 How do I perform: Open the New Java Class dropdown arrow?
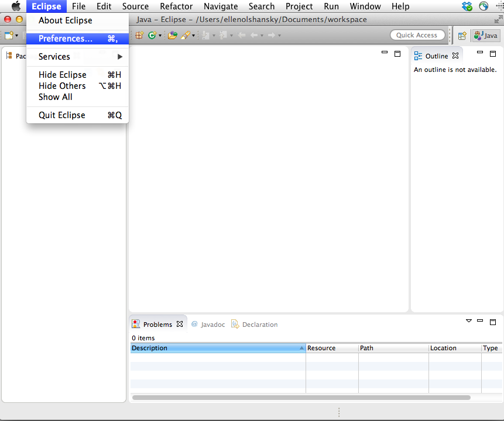(160, 36)
